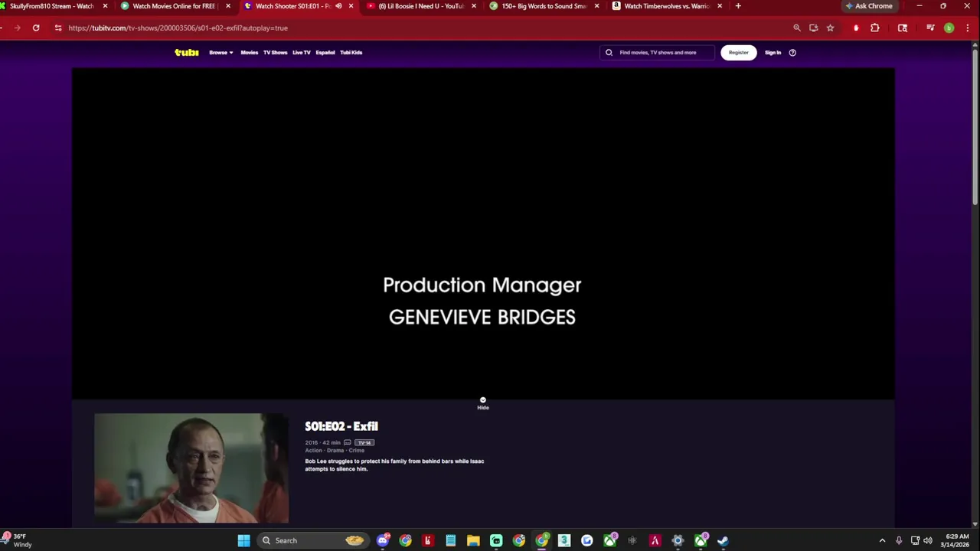Click the taskbar Search box
Screen dimensions: 980x551
tap(312, 540)
